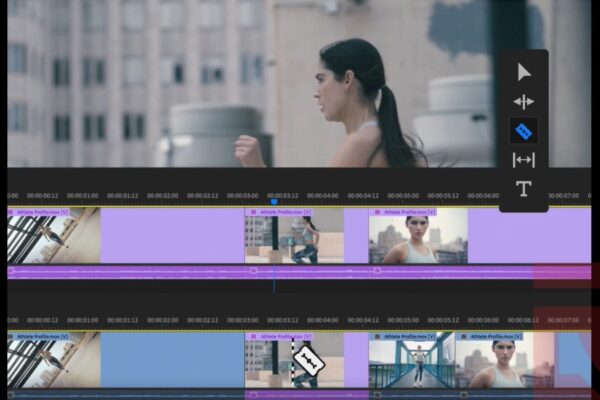Select the Selection arrow tool
This screenshot has width=600, height=400.
(523, 71)
